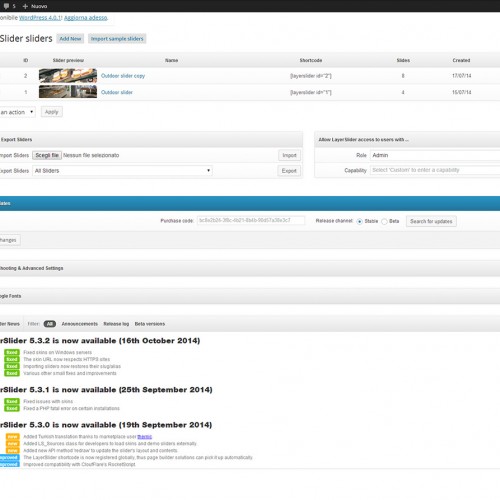
Task: Click the Aggiorna adesso update link
Action: (86, 18)
